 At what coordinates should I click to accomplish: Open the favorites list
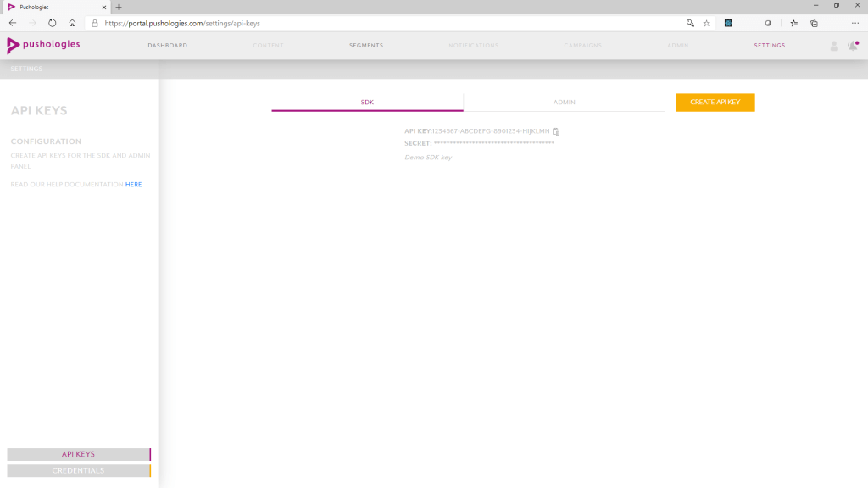[793, 23]
